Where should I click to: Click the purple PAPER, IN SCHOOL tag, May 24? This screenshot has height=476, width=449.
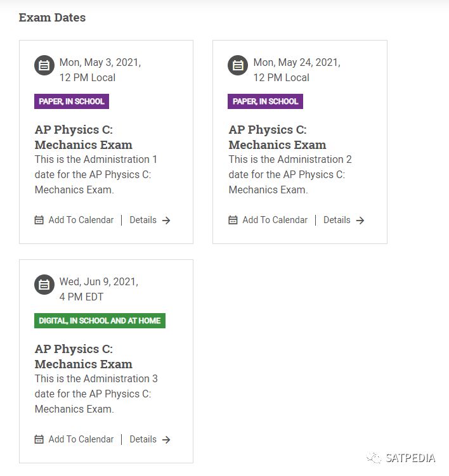pos(265,101)
